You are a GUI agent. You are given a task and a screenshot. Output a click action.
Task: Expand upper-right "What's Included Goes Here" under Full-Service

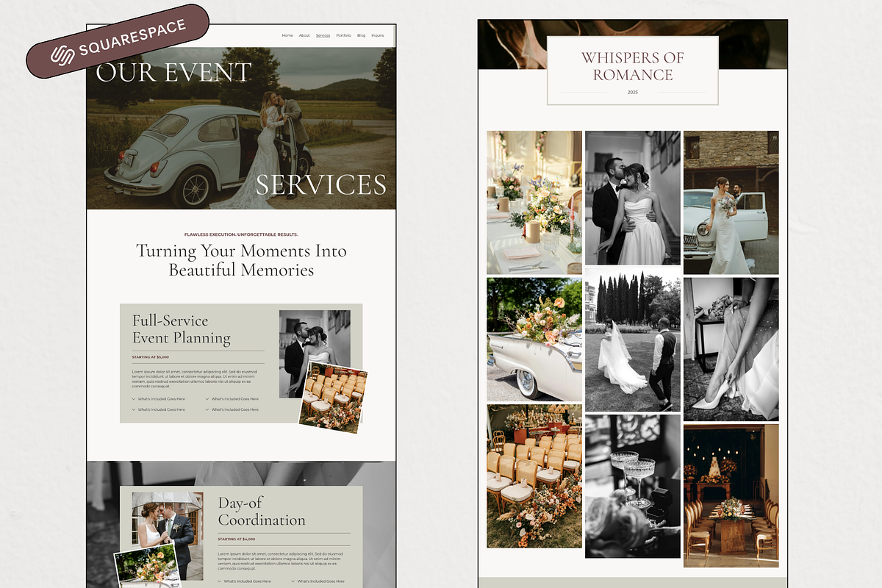coord(232,399)
